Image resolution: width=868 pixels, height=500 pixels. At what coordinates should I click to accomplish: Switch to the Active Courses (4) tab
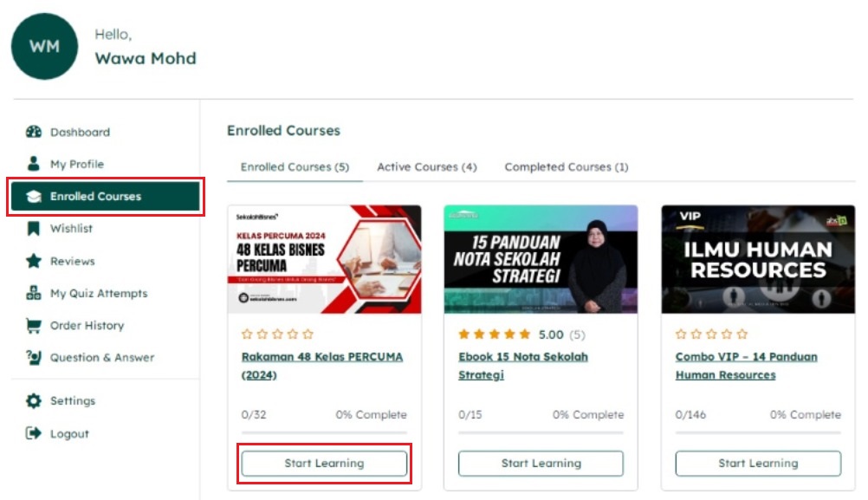tap(427, 166)
